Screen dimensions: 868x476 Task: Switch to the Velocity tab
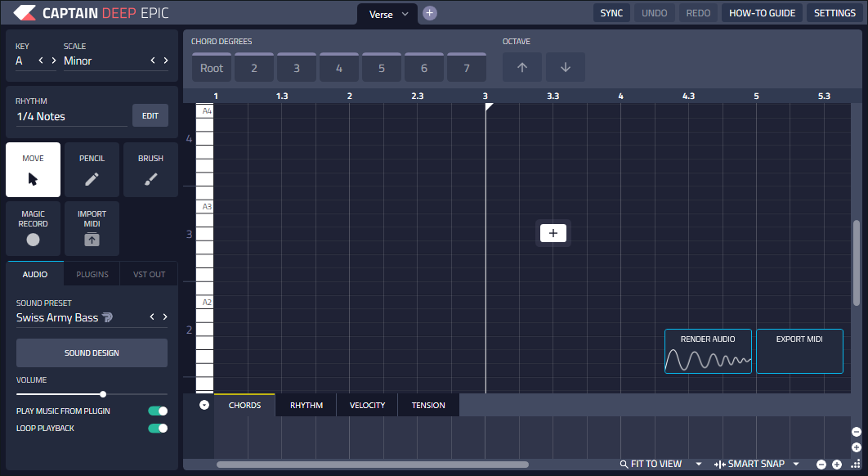point(367,405)
